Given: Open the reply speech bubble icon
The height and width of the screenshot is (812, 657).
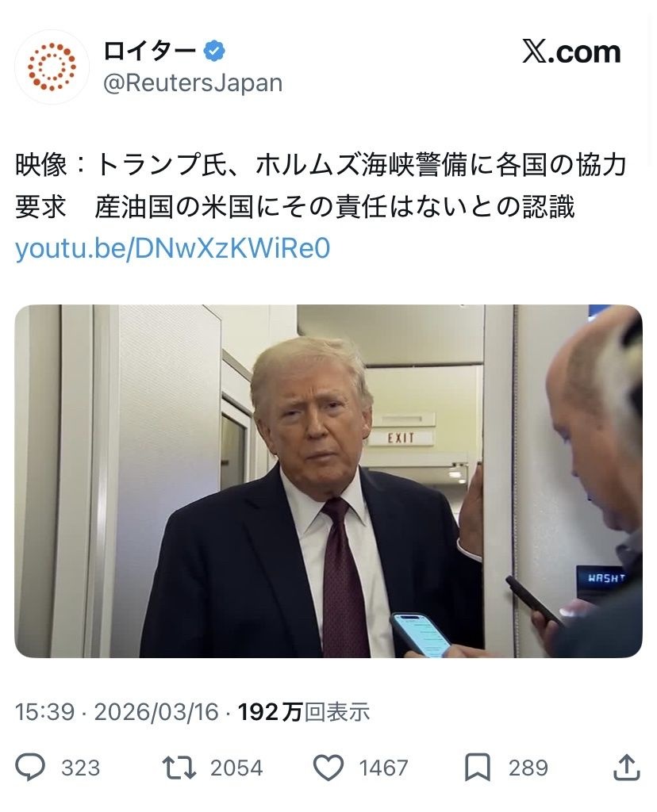Looking at the screenshot, I should (30, 767).
